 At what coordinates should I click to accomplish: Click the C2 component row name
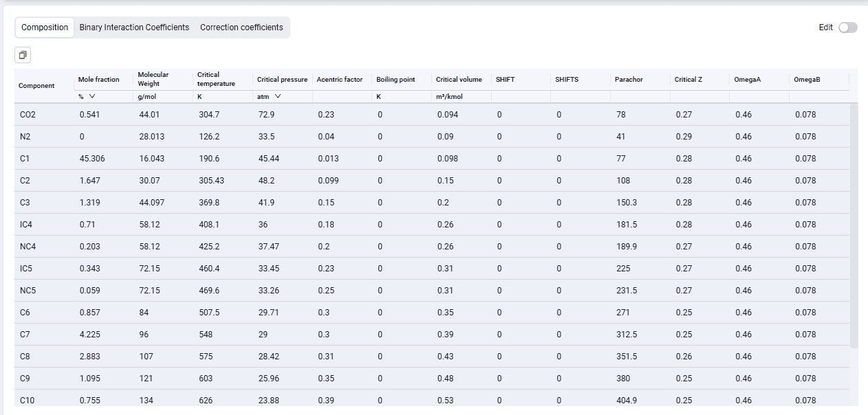(25, 181)
